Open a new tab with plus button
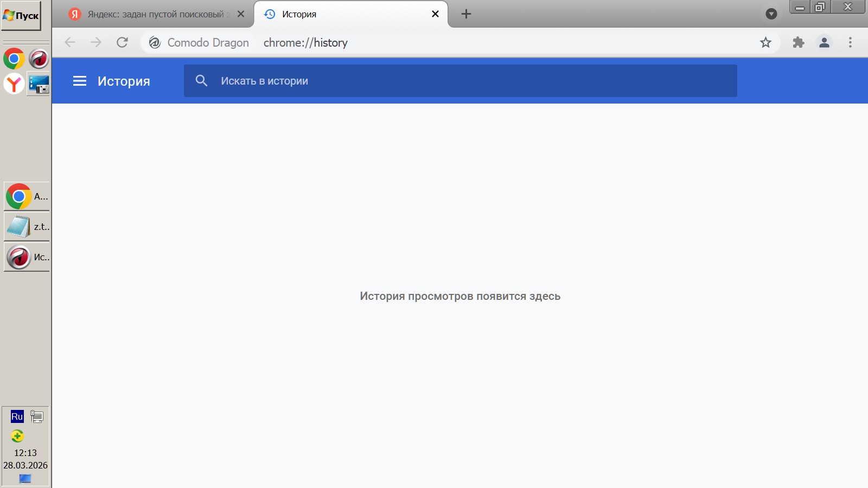Image resolution: width=868 pixels, height=488 pixels. point(466,14)
